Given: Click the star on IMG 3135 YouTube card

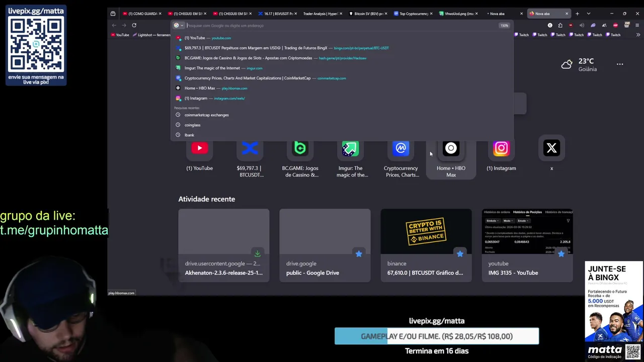Looking at the screenshot, I should pyautogui.click(x=561, y=254).
